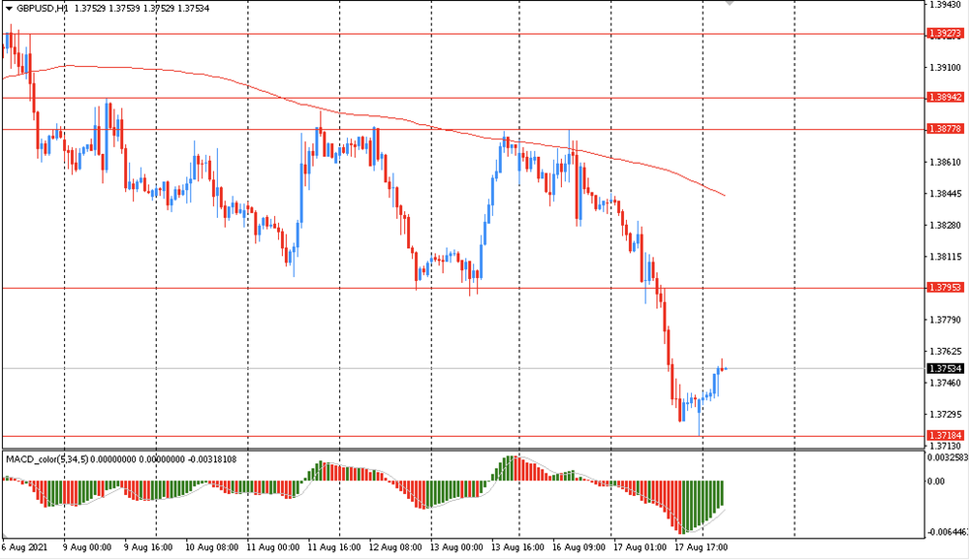This screenshot has height=560, width=969.
Task: Click the 1.39430 price scale value
Action: pos(946,5)
